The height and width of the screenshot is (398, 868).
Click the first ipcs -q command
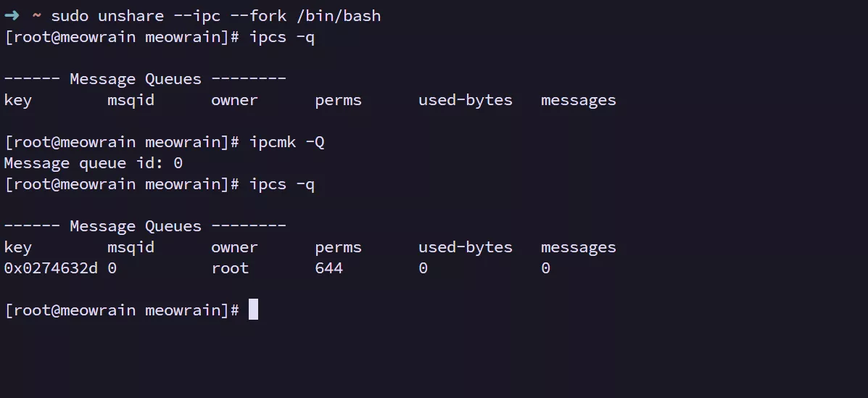(x=281, y=37)
